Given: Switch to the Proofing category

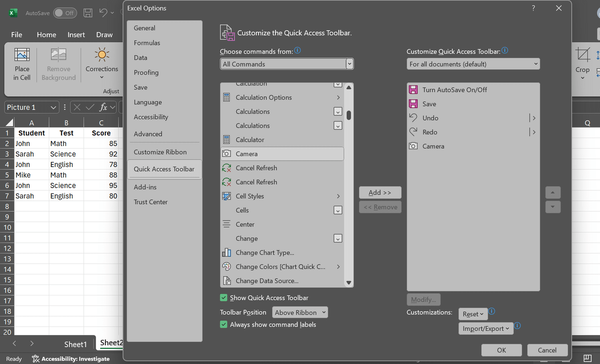Looking at the screenshot, I should pos(146,72).
